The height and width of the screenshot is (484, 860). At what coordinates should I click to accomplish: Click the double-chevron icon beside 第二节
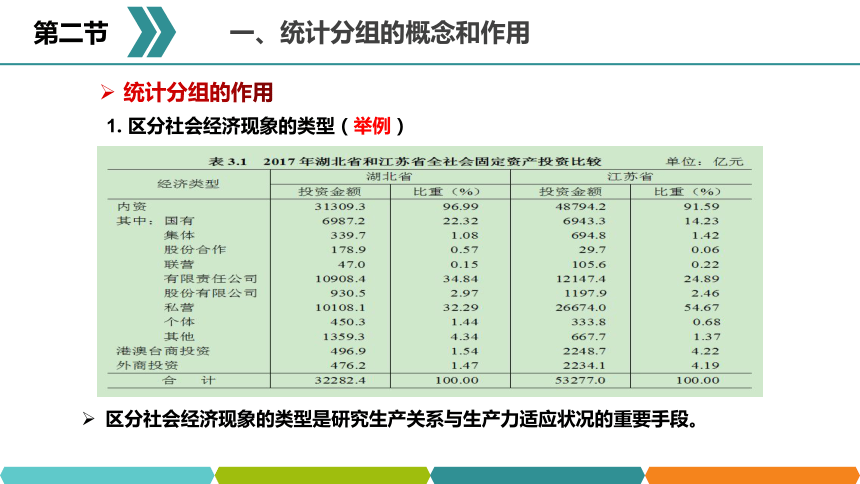click(x=151, y=32)
